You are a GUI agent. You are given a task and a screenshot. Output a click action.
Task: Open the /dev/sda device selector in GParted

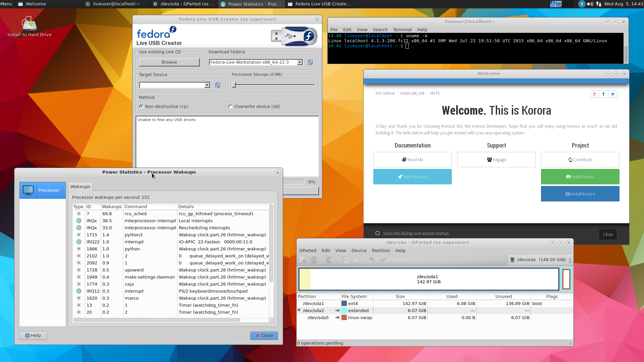coord(540,260)
